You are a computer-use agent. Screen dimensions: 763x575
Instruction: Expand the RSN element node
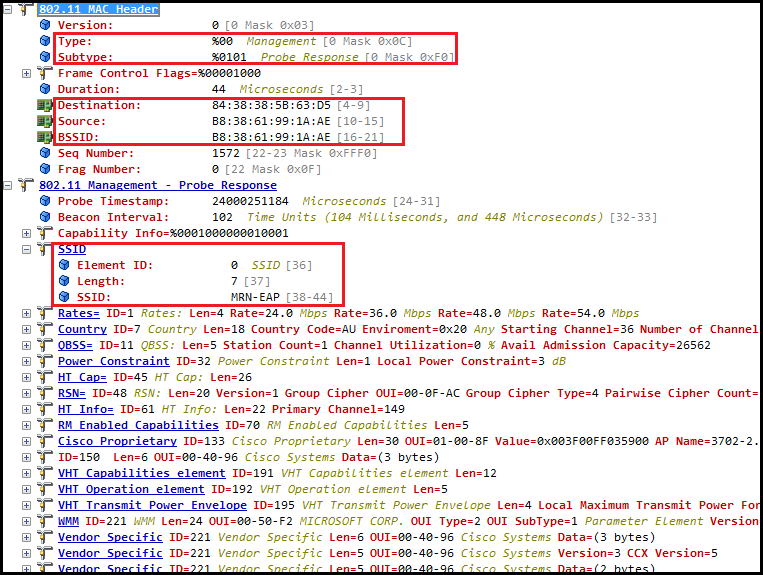[27, 393]
